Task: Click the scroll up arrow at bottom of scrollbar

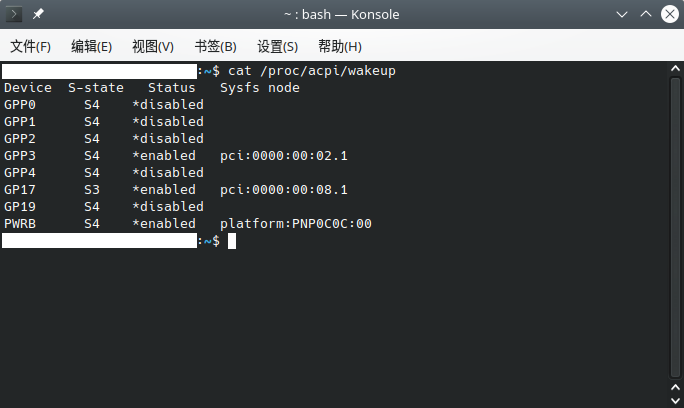Action: point(675,387)
